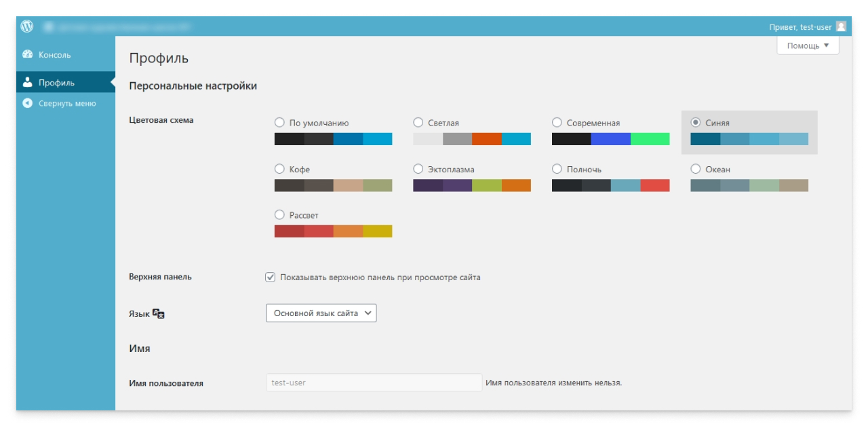This screenshot has width=868, height=426.
Task: Click the Профиль user silhouette icon
Action: [x=28, y=82]
